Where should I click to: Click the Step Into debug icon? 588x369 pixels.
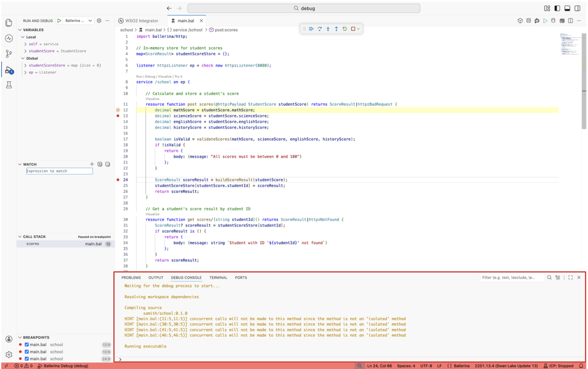point(328,29)
